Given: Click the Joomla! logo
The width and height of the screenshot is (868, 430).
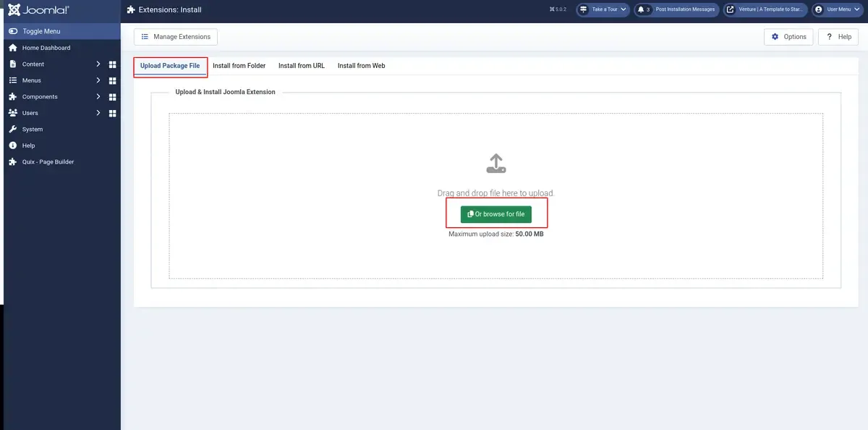Looking at the screenshot, I should point(39,10).
